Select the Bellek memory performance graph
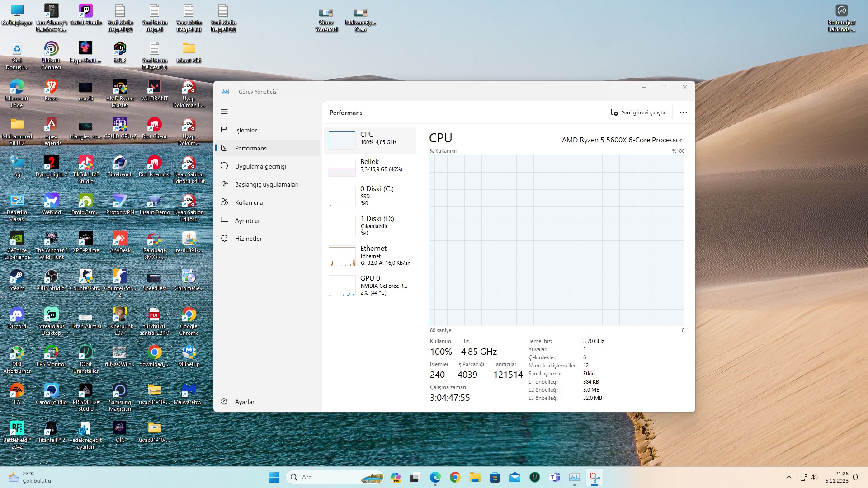The width and height of the screenshot is (868, 488). coord(370,167)
